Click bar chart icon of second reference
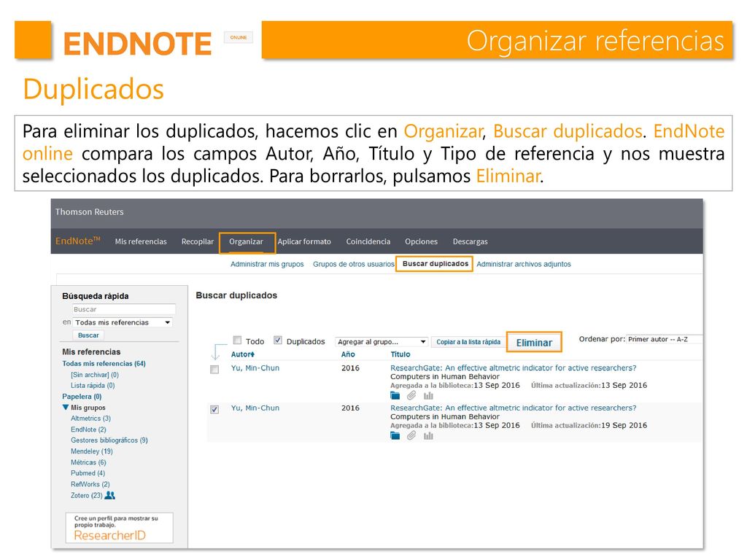747x560 pixels. [x=428, y=435]
